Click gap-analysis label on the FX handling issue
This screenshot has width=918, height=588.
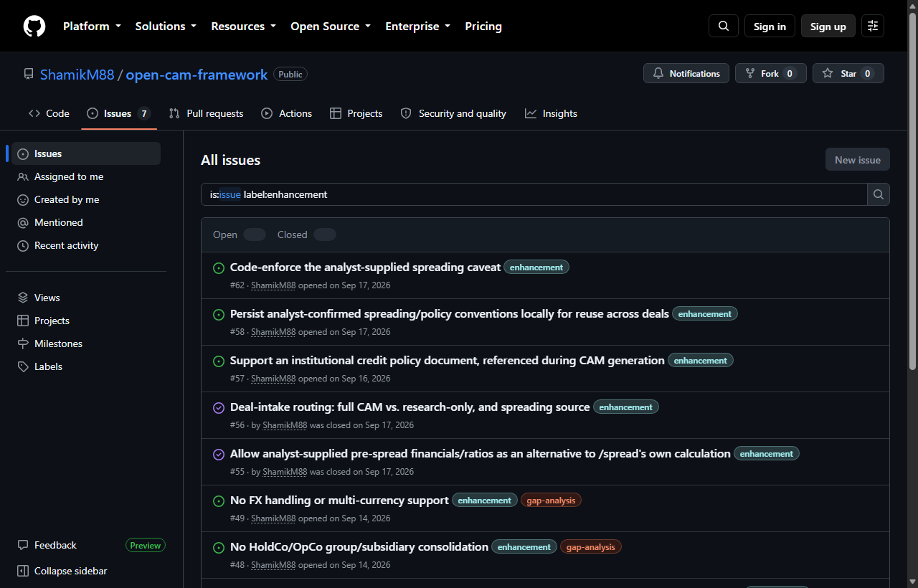tap(551, 501)
